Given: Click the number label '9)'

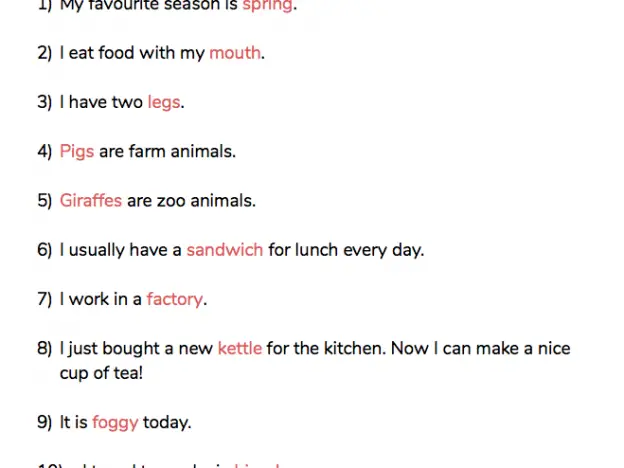Looking at the screenshot, I should coord(45,423).
